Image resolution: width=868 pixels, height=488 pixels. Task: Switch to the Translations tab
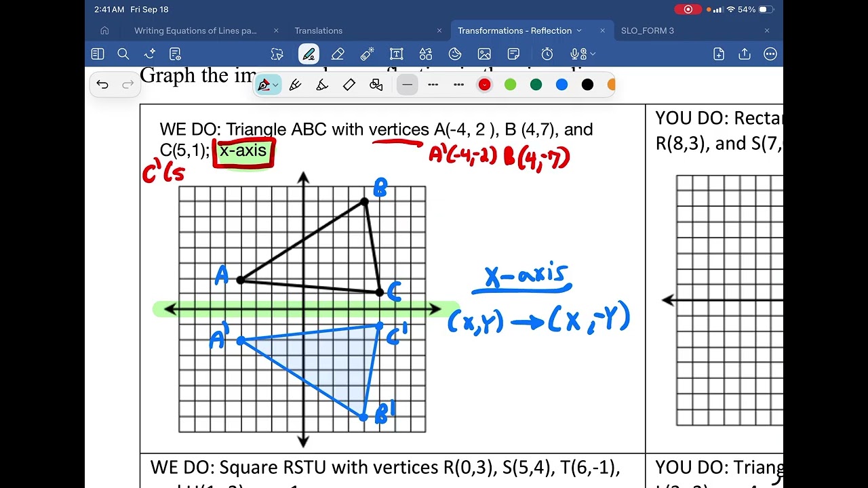tap(319, 30)
